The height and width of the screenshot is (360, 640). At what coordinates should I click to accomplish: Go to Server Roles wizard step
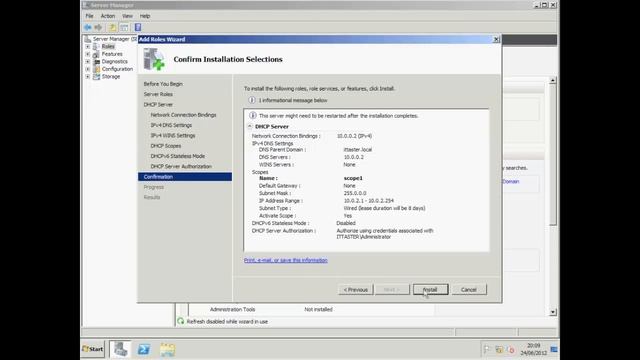click(x=158, y=94)
